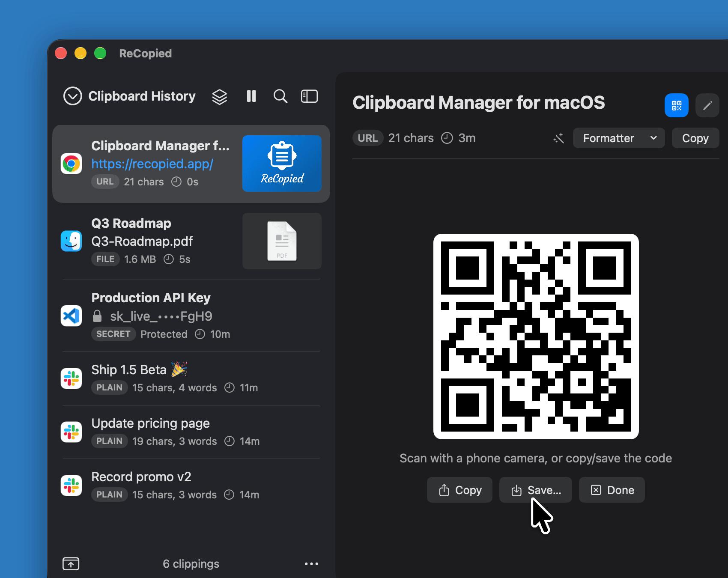Click the pencil edit icon
Image resolution: width=728 pixels, height=578 pixels.
click(x=707, y=105)
